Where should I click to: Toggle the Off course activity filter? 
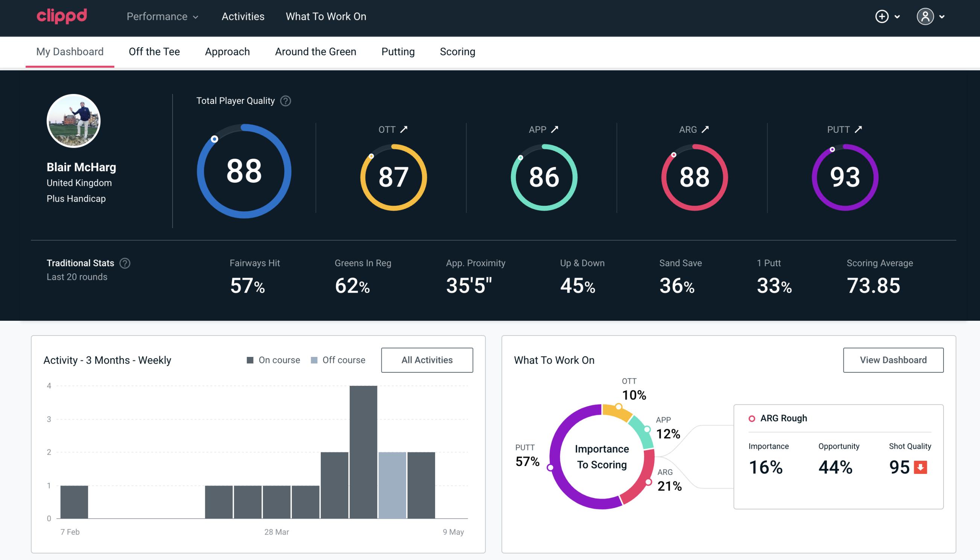coord(337,360)
